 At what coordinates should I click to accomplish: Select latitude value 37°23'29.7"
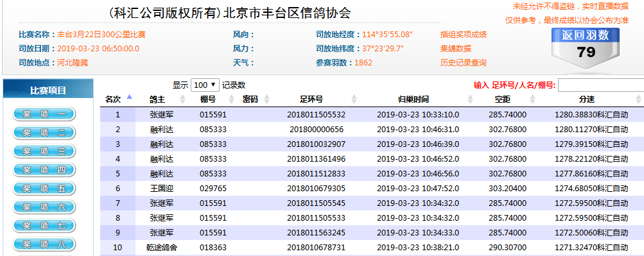click(x=383, y=49)
